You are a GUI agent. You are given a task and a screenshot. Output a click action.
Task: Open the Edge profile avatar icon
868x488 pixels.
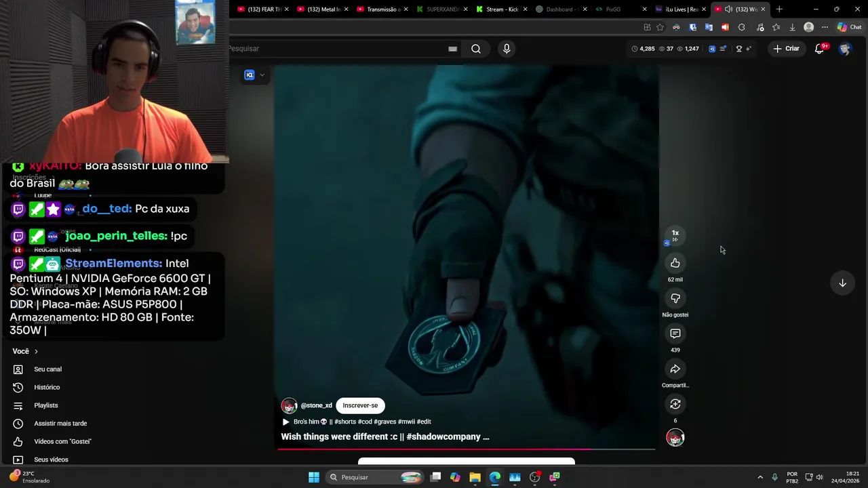pyautogui.click(x=808, y=27)
